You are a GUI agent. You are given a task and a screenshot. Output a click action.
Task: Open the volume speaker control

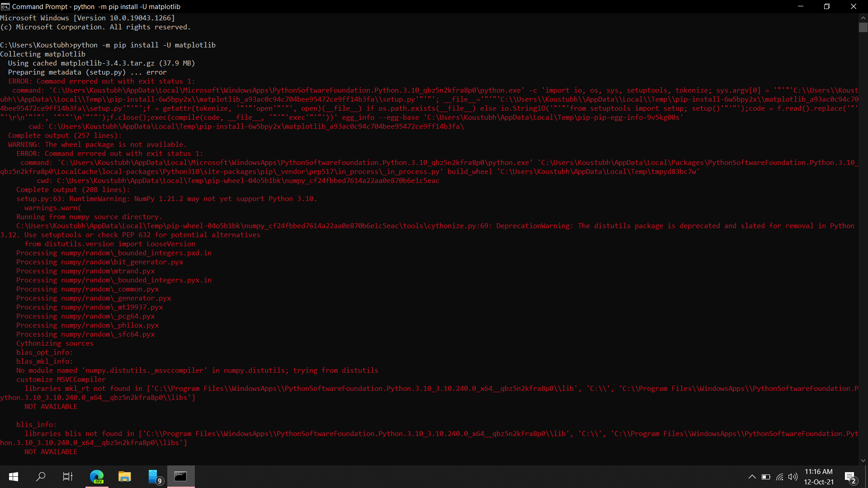click(x=793, y=477)
